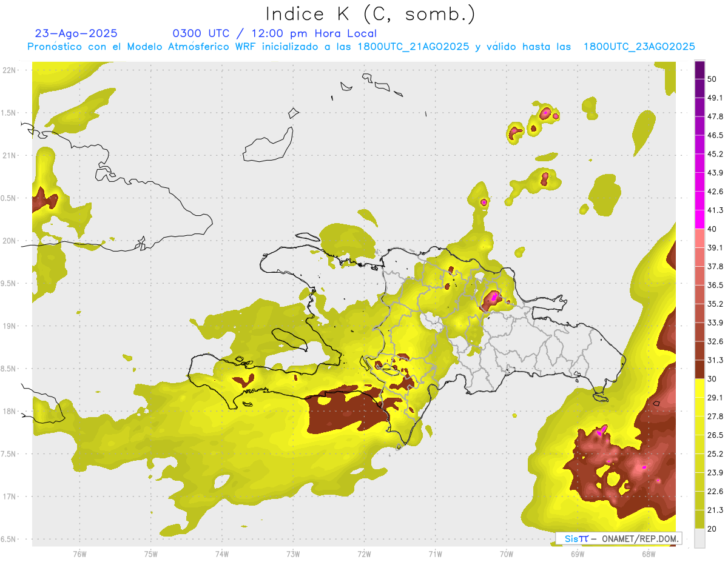Click the "22N" latitude label
Viewport: 728px width, 562px height.
[9, 70]
